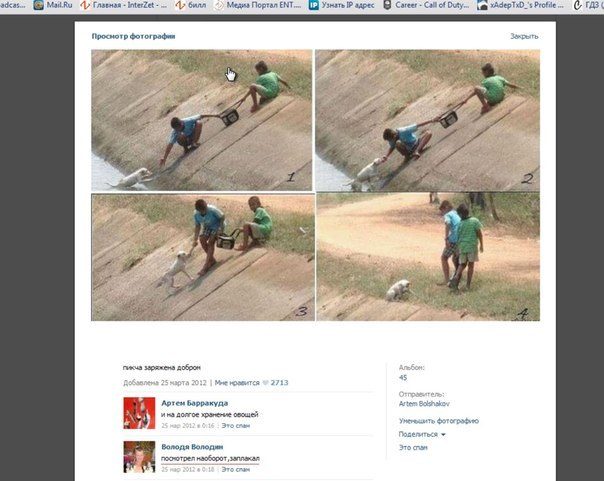Open the ГДЗ bookmark
This screenshot has height=481, width=604.
pos(589,5)
